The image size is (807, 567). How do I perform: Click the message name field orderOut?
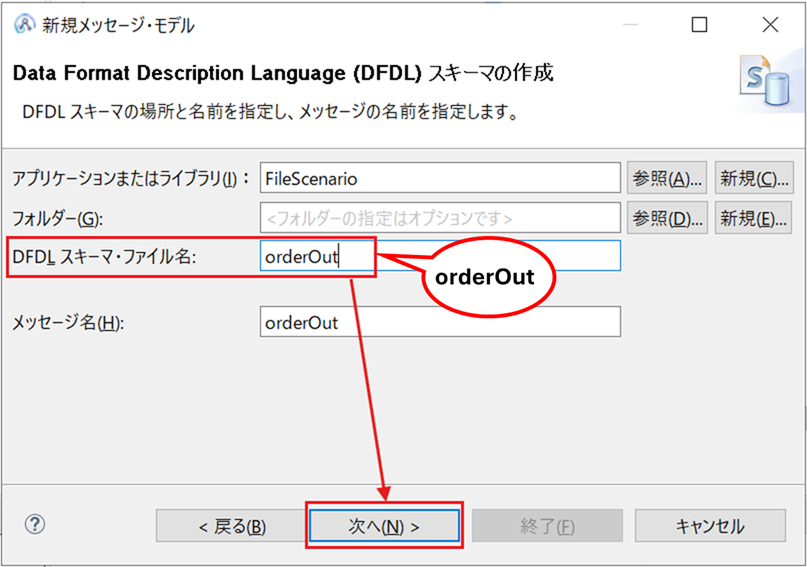click(x=440, y=322)
